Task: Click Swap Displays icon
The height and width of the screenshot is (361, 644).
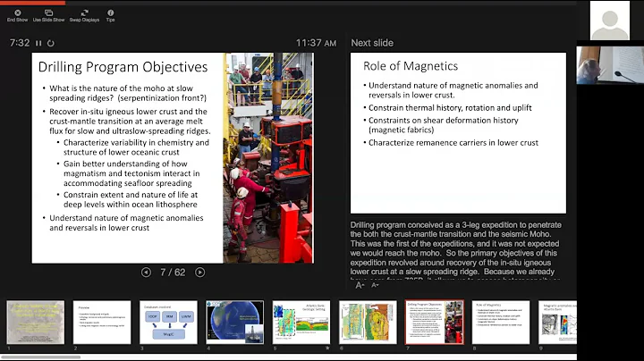Action: click(84, 15)
